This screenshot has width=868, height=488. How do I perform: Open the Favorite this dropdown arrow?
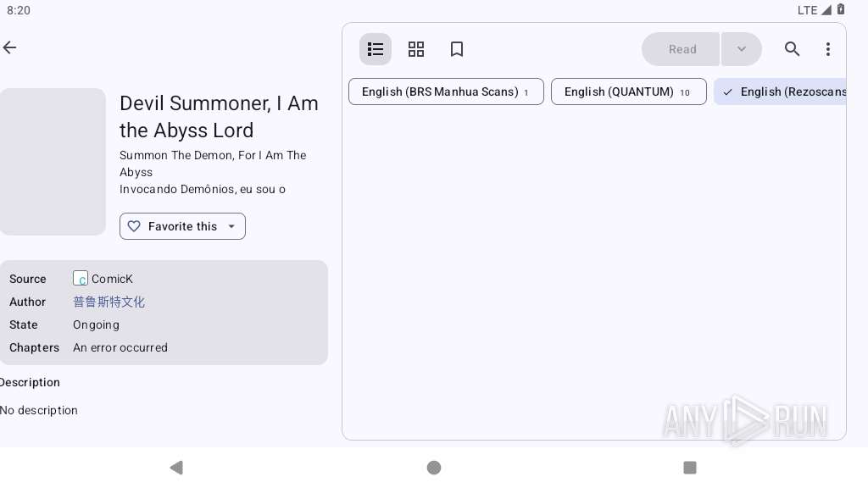pos(231,226)
